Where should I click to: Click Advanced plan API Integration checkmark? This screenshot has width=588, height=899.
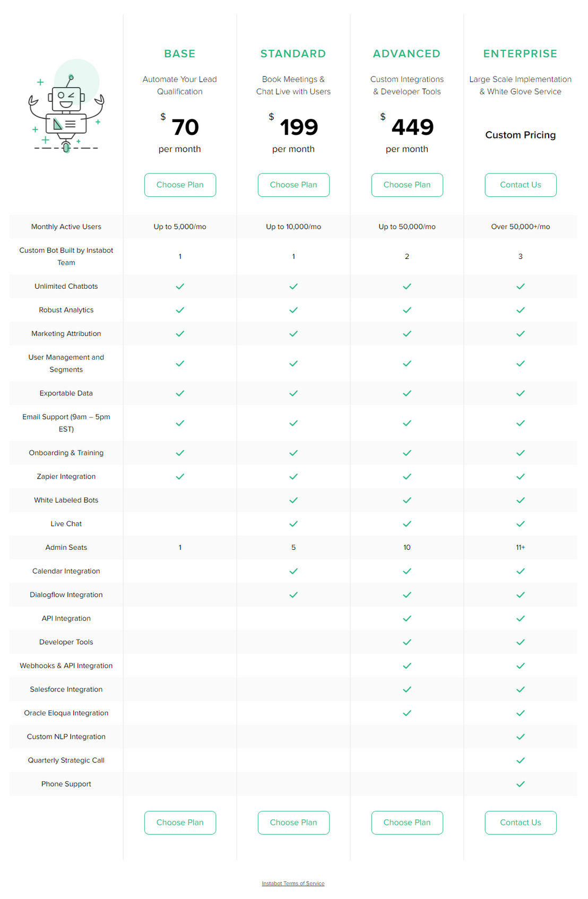tap(407, 619)
